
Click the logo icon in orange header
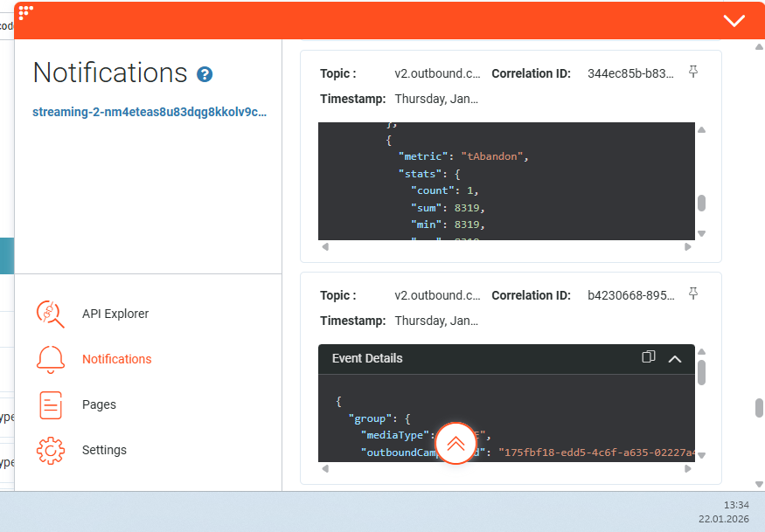26,12
